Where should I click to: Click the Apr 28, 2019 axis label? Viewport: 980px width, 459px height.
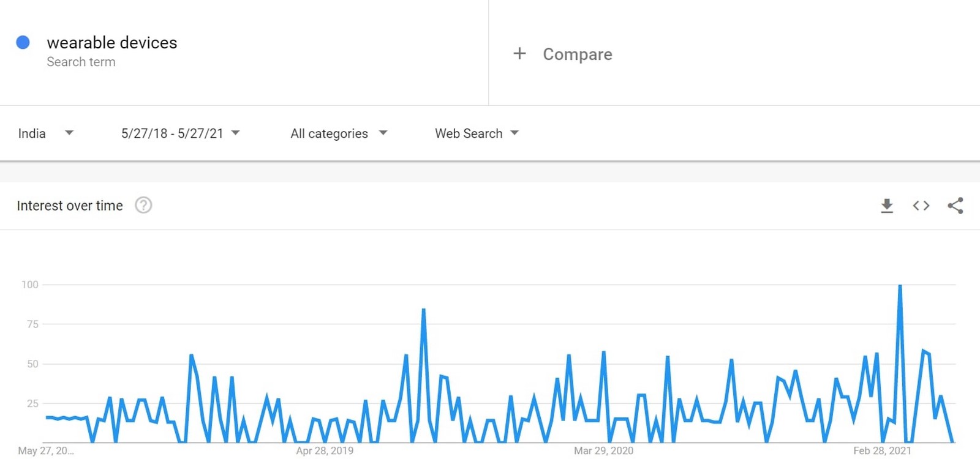click(325, 451)
